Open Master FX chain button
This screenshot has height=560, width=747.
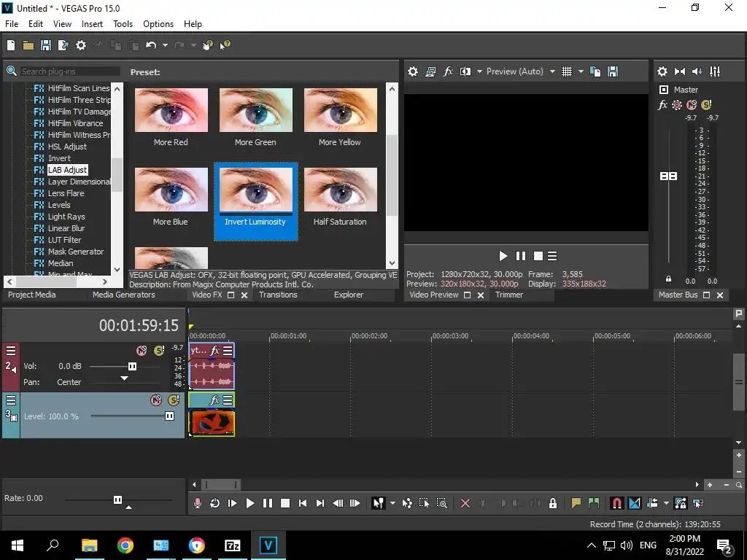click(x=662, y=105)
